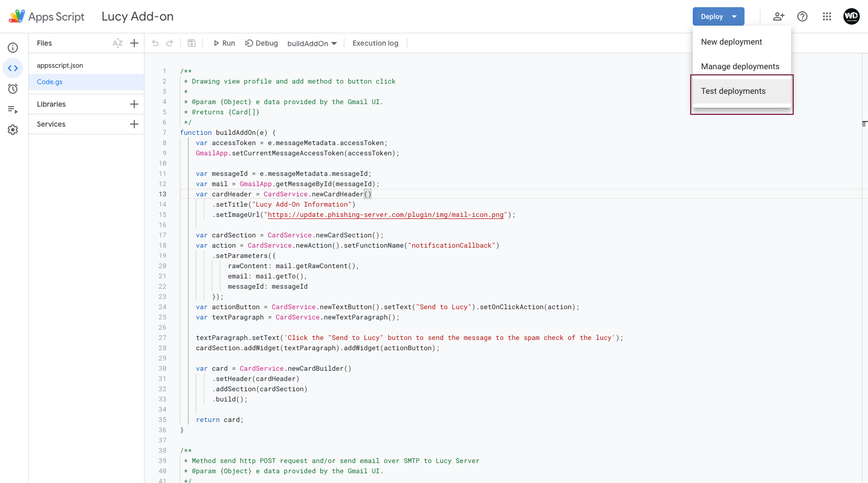868x483 pixels.
Task: Click line number 13 in gutter
Action: [162, 194]
